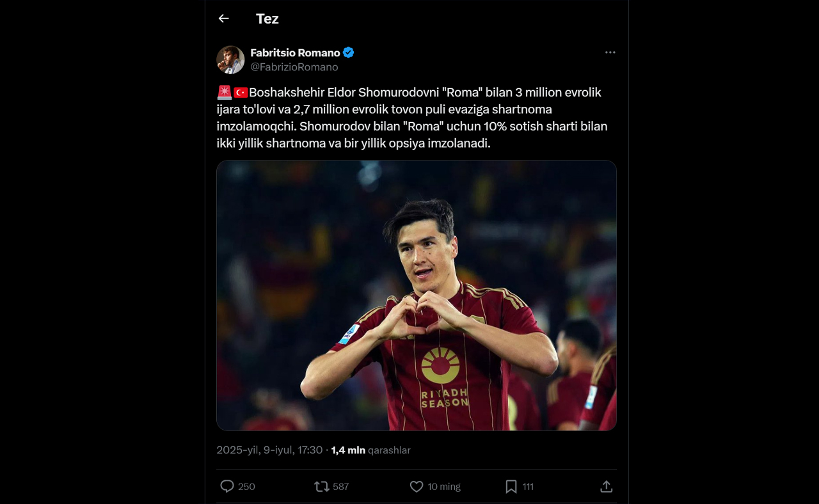Open the Shomurodov heart-gesture photo
Image resolution: width=819 pixels, height=504 pixels.
[x=417, y=295]
